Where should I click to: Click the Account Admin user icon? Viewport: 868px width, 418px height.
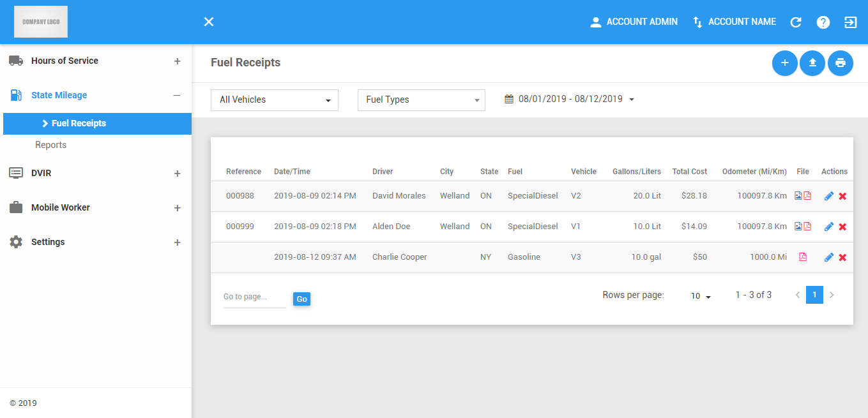[x=596, y=22]
